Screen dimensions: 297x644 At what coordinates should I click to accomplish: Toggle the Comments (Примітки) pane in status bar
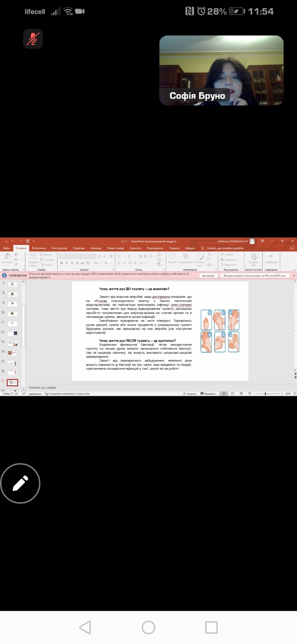208,394
